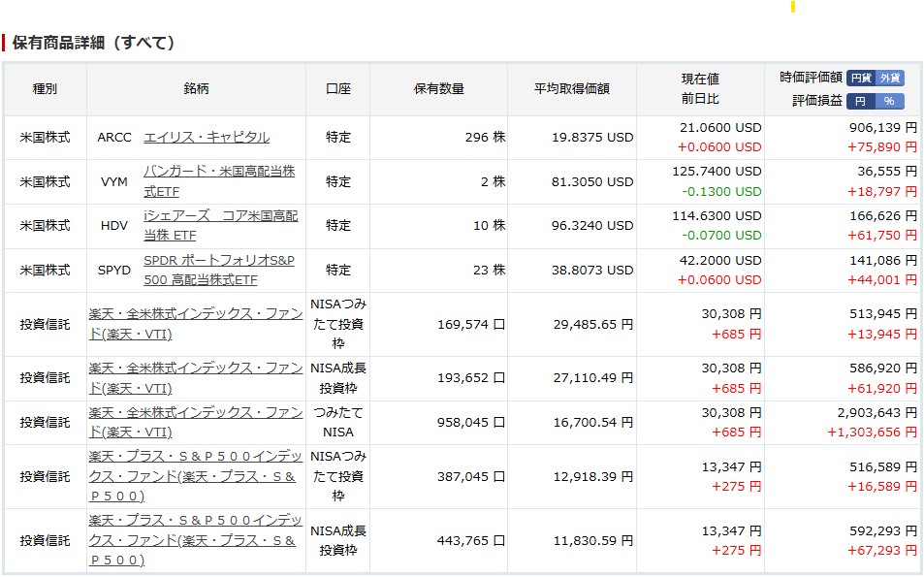The height and width of the screenshot is (577, 924).
Task: Select the SPYD ticker cell
Action: coord(114,270)
